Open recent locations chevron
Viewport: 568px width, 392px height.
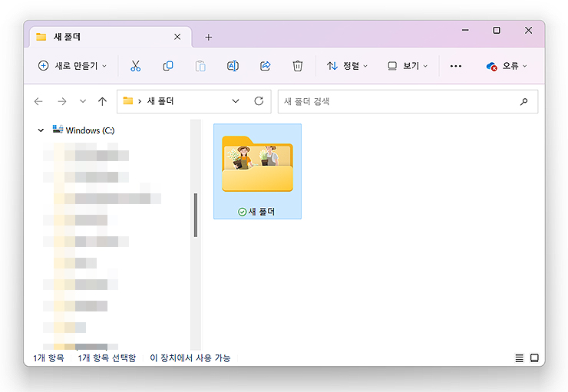(83, 101)
